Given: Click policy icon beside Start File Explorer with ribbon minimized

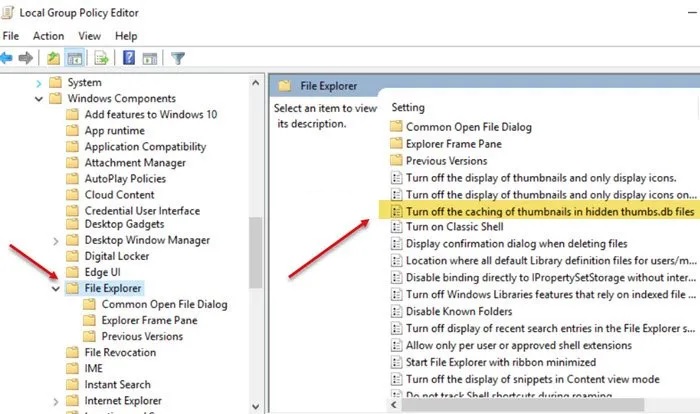Looking at the screenshot, I should 396,362.
